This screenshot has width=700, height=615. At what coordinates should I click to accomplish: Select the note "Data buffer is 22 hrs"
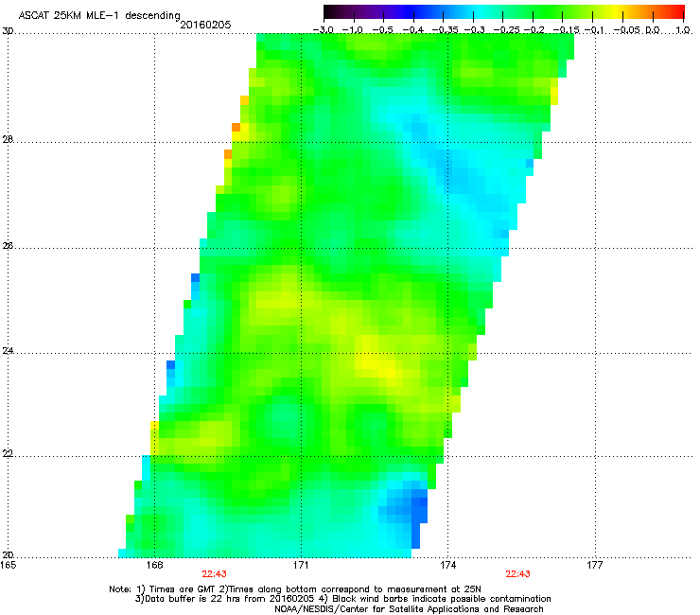coord(194,599)
